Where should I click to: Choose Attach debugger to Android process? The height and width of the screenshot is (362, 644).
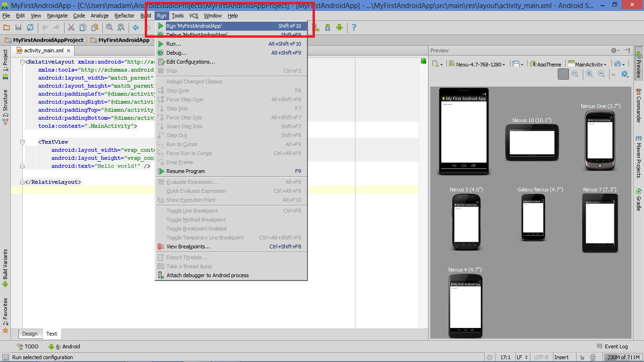click(231, 275)
